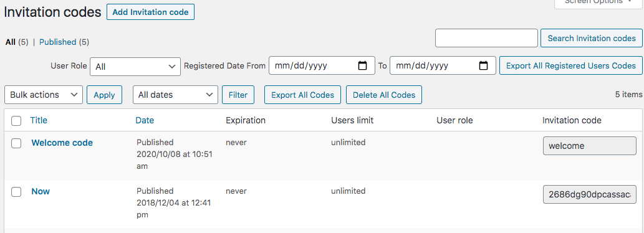The image size is (644, 233).
Task: Open the Bulk actions dropdown
Action: [44, 95]
